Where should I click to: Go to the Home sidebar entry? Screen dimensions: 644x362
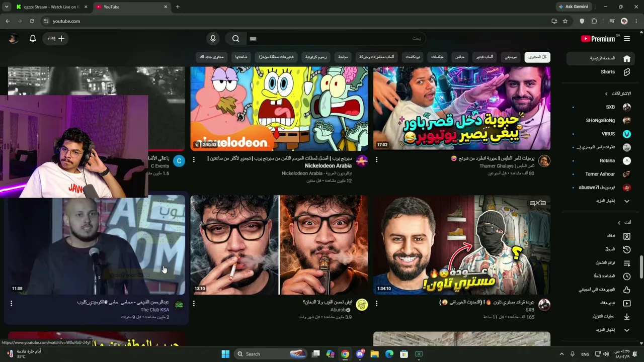(600, 58)
